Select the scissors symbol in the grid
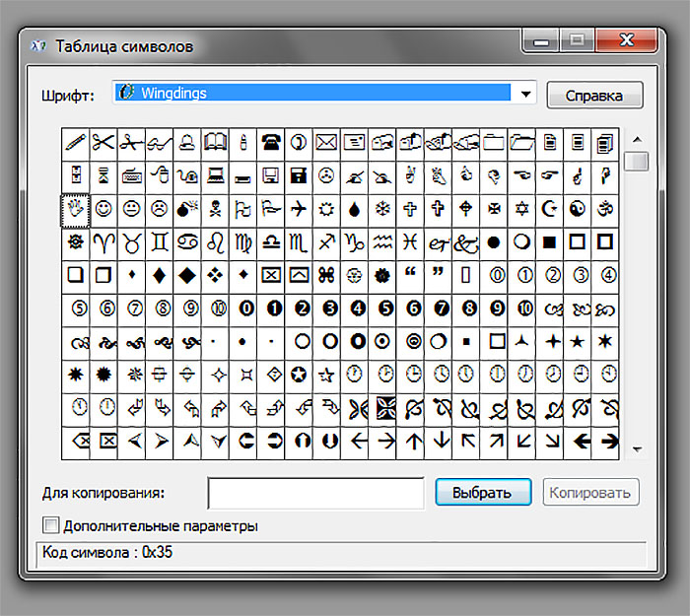 point(103,144)
